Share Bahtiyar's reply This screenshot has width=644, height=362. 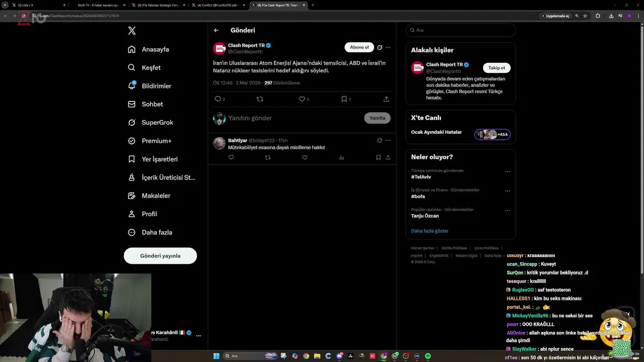388,157
